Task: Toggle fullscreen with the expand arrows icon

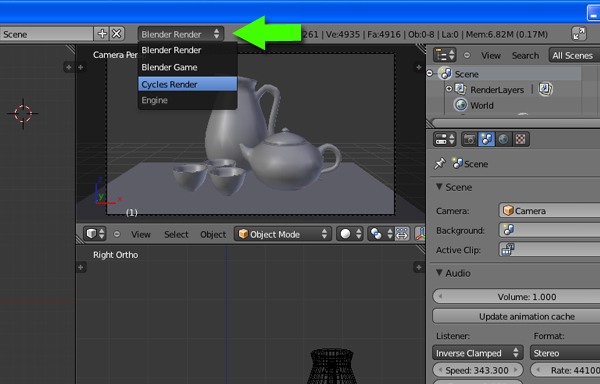Action: tap(579, 34)
